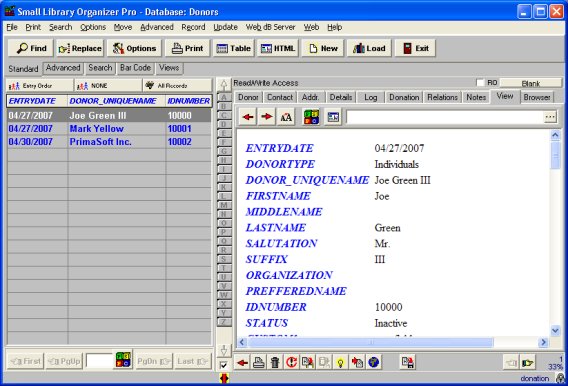Switch to the Browser tab
Screen dimensions: 568x386
(x=537, y=97)
